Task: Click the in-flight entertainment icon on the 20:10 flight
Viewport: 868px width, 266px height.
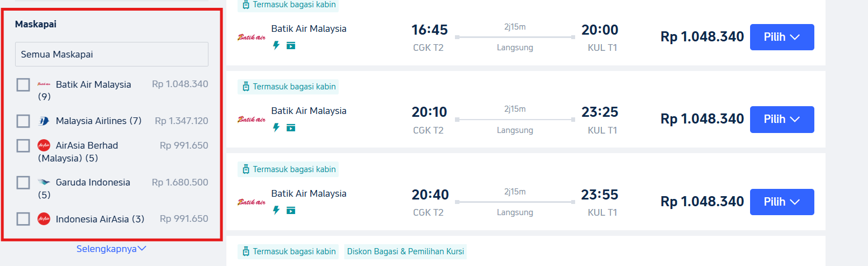Action: point(291,128)
